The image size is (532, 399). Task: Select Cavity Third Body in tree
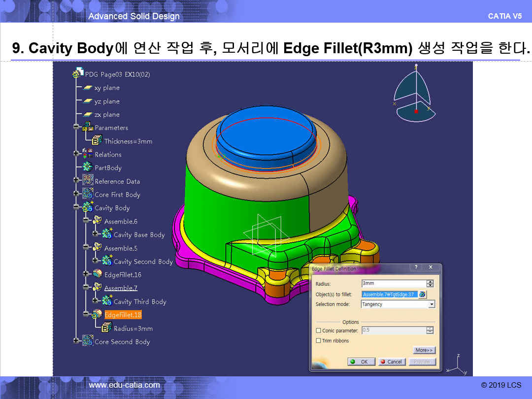pyautogui.click(x=139, y=301)
